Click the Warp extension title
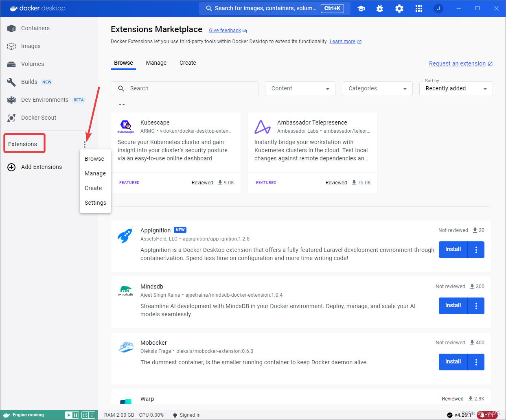Image resolution: width=506 pixels, height=420 pixels. tap(147, 399)
